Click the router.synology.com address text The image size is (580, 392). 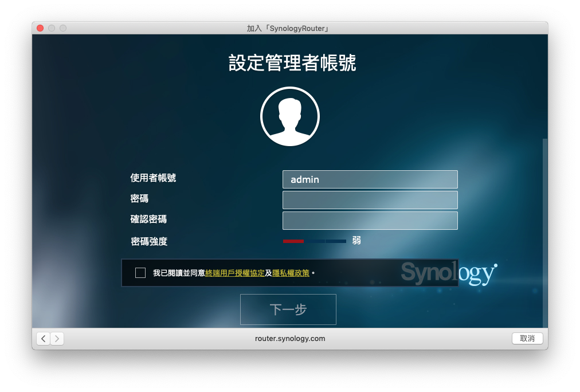(x=290, y=338)
